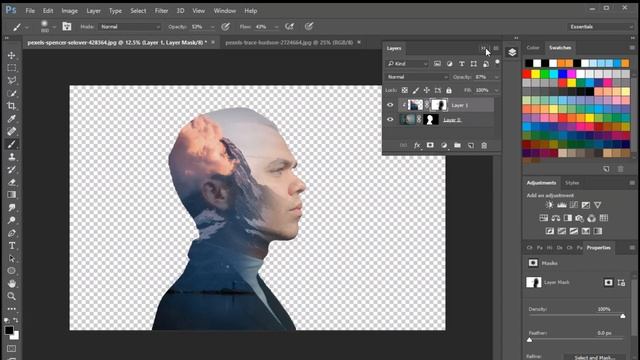
Task: Hide Layer 0 with its eye icon
Action: 390,120
